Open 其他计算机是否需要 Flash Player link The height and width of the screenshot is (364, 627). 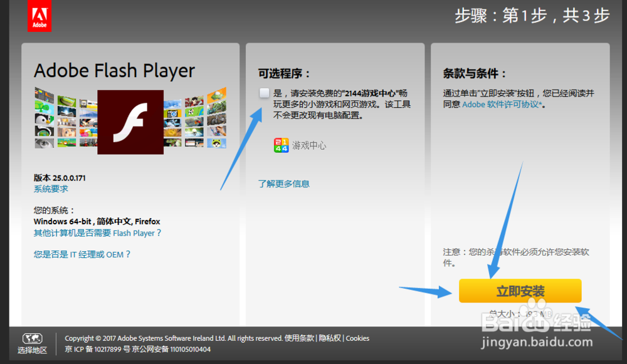click(98, 233)
